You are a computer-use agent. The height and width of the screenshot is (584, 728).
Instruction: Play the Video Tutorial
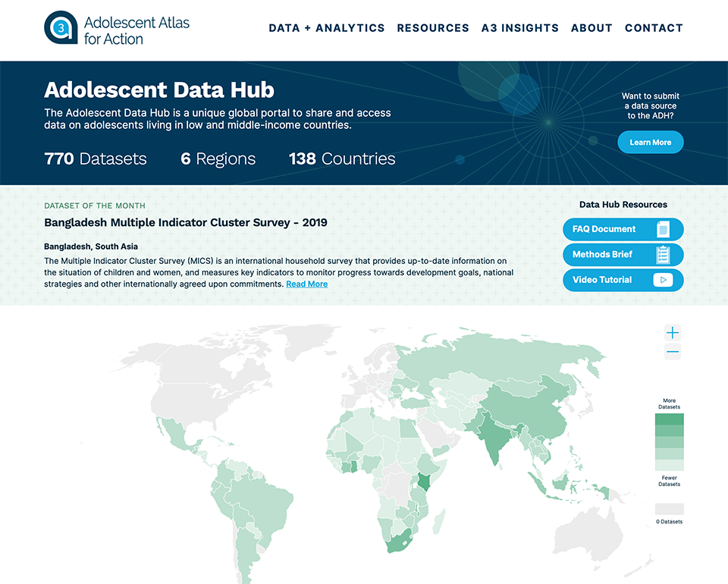[x=623, y=280]
